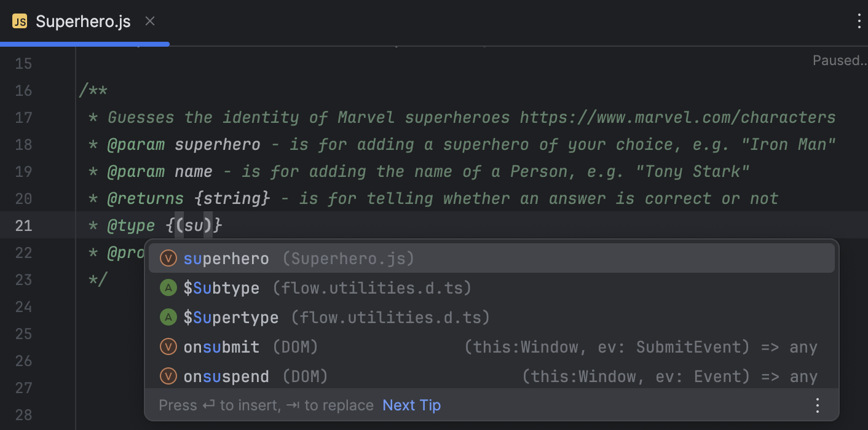868x430 pixels.
Task: Click line number 21 in the gutter
Action: point(23,225)
